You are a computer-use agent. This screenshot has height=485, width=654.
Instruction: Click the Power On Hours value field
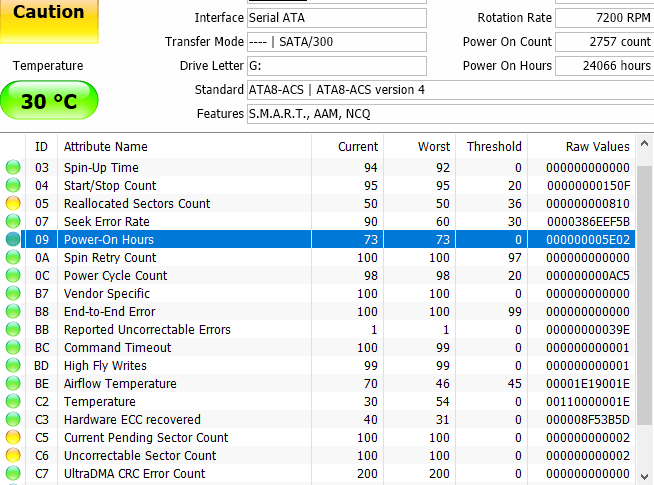tap(604, 66)
